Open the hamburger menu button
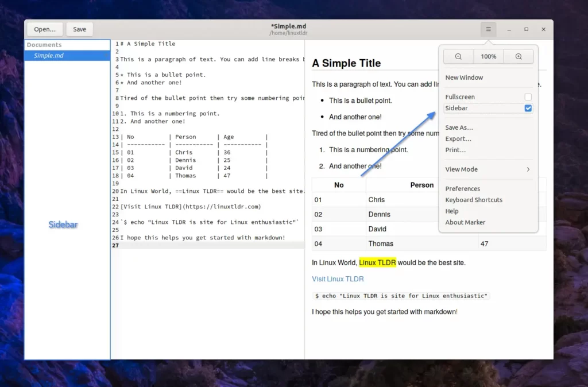Screen dimensions: 588x387 coord(488,29)
